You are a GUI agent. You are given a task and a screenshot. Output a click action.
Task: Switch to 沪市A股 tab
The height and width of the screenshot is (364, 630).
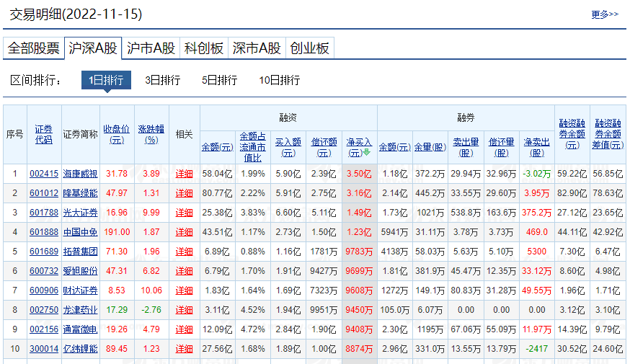coord(151,48)
